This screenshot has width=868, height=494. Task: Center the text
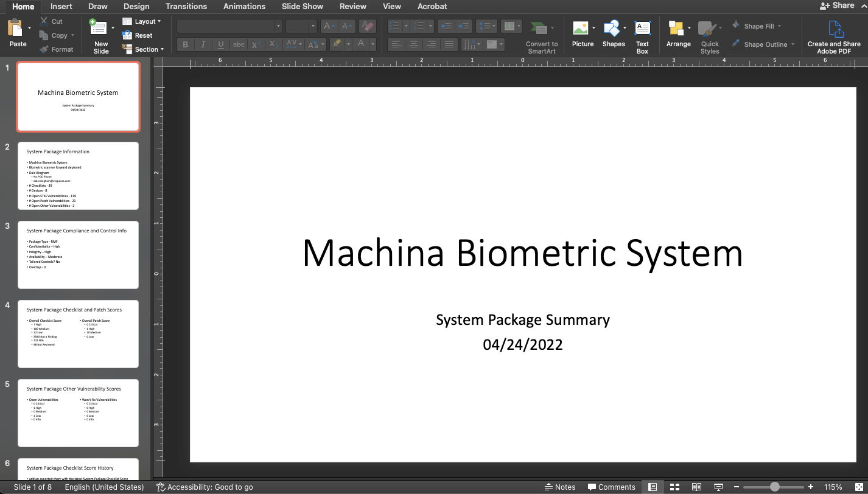(414, 44)
